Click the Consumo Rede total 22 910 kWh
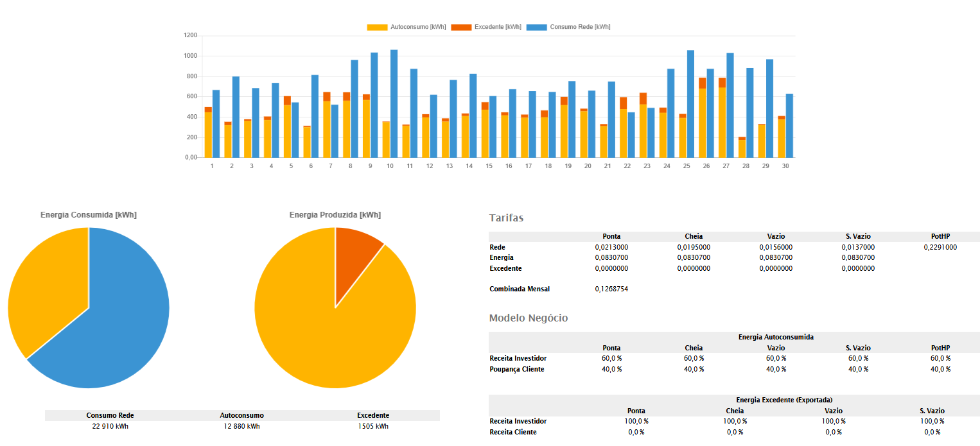This screenshot has height=446, width=980. (110, 426)
